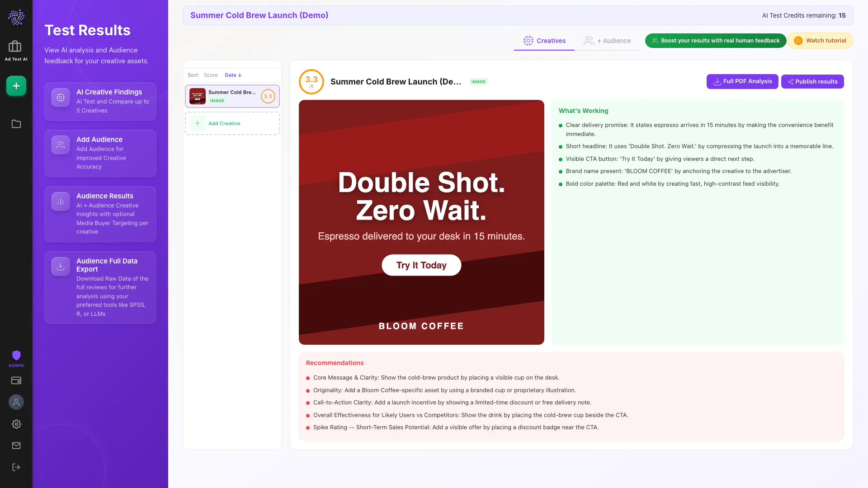Open settings gear icon
Screen dimensions: 868x488
point(16,424)
